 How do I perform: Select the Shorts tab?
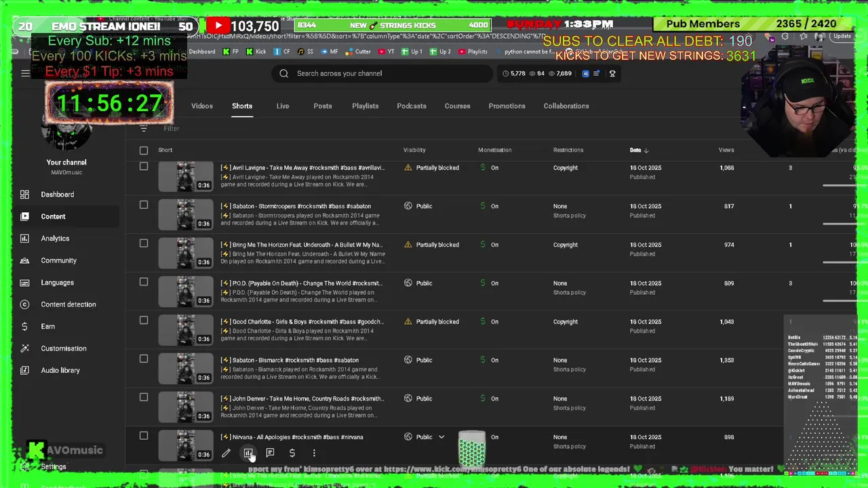coord(242,106)
